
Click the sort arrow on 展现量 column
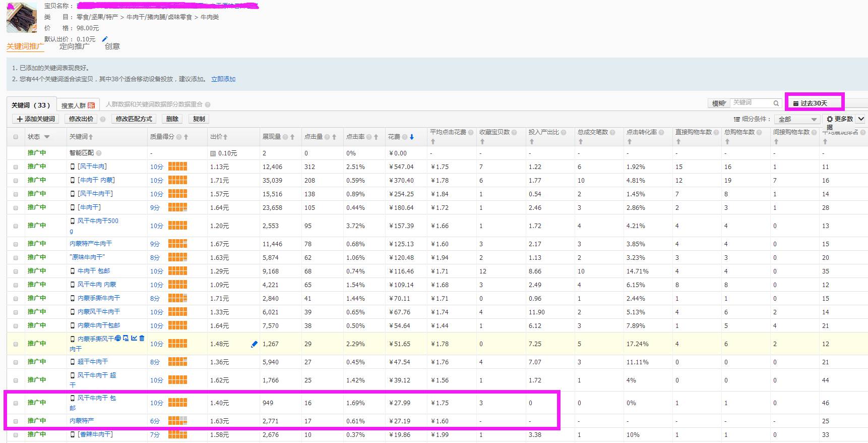[292, 137]
